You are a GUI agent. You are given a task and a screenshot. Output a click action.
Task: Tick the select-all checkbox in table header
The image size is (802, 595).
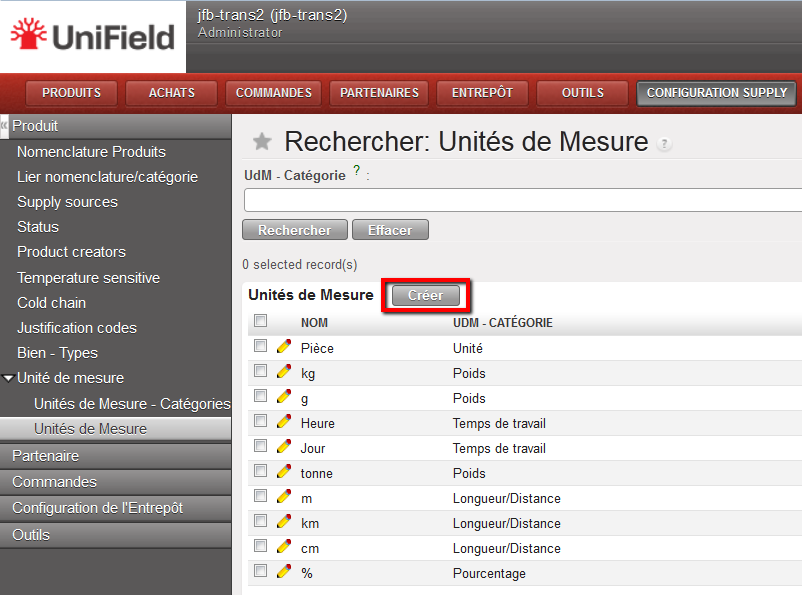[261, 321]
